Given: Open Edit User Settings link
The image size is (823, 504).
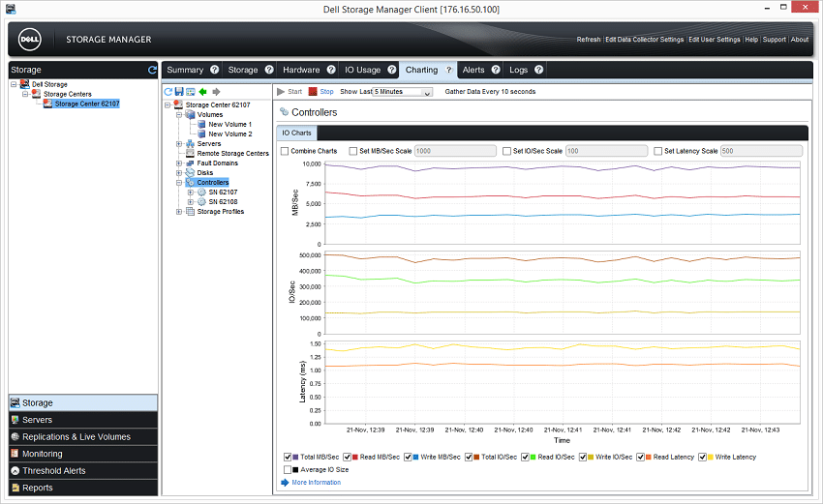Looking at the screenshot, I should pyautogui.click(x=715, y=40).
